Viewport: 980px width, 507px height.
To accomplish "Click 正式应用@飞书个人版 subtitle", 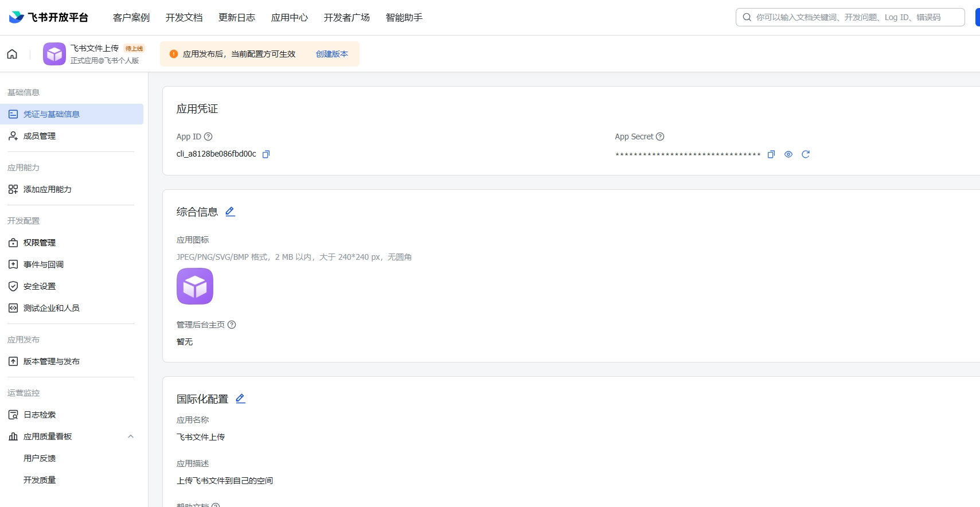I will pyautogui.click(x=105, y=60).
